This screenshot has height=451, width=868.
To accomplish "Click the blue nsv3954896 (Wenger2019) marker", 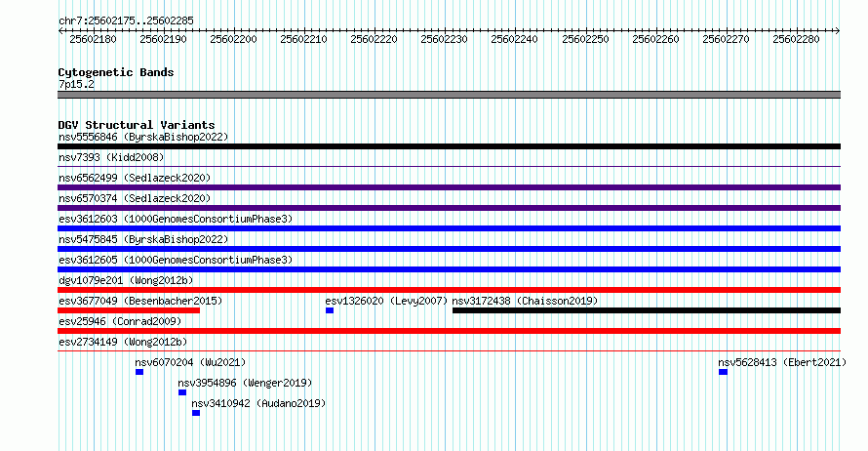I will (182, 392).
